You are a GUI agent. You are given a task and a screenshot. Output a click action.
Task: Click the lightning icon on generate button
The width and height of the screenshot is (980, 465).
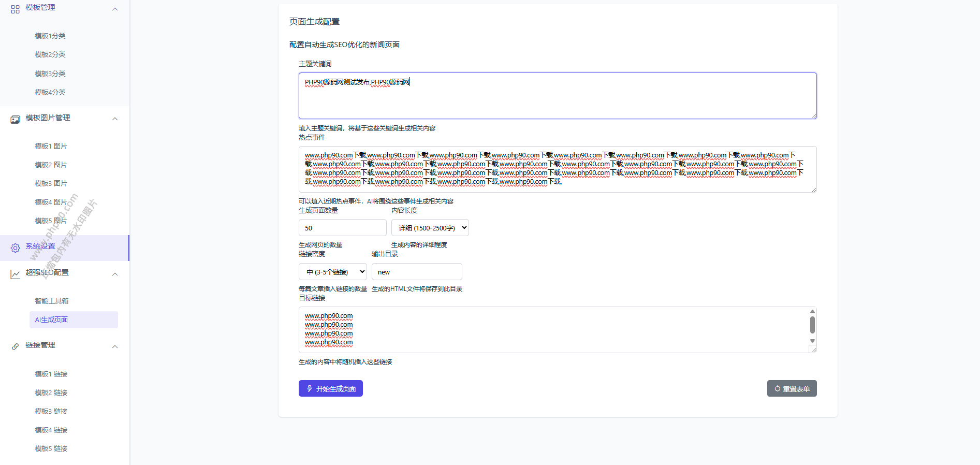tap(310, 388)
